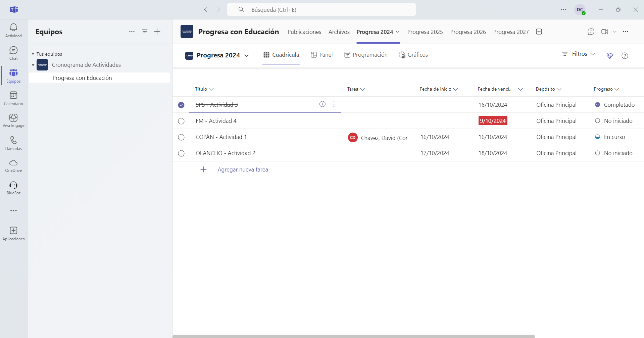Switch to Gráficos view
The height and width of the screenshot is (338, 644).
pos(413,55)
